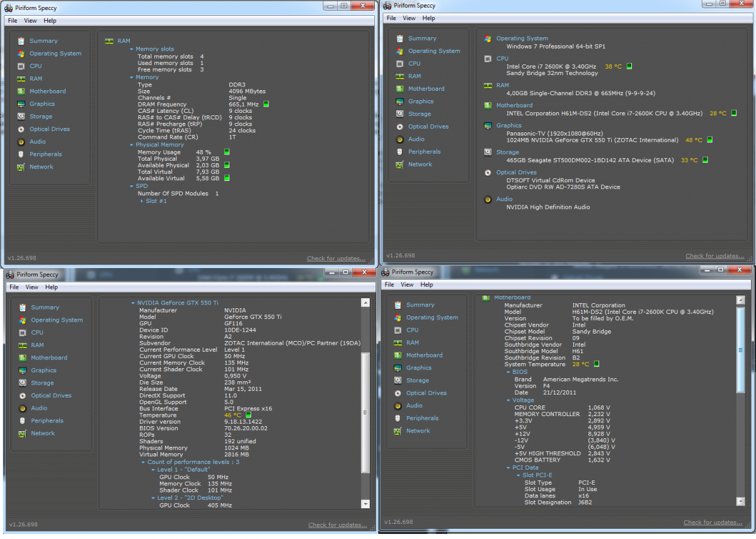Collapse the Memory slots section

(132, 49)
